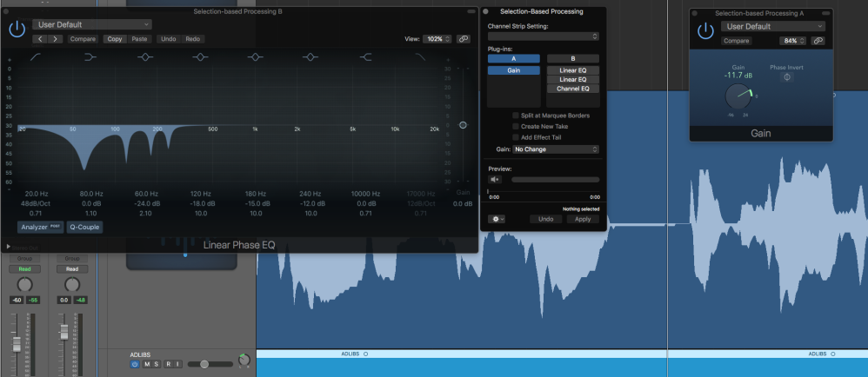Click the high shelf band icon in the EQ

tap(366, 56)
